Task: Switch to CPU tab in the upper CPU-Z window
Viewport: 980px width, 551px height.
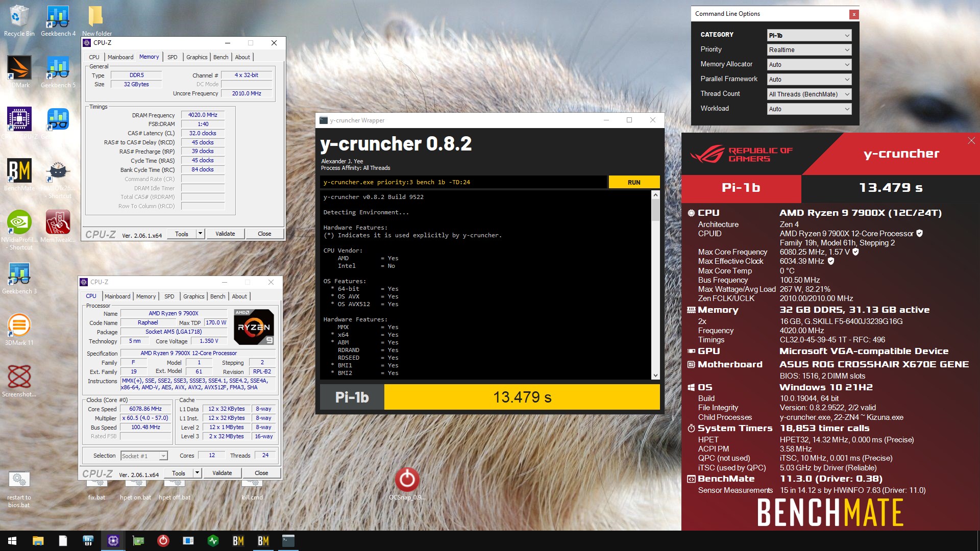Action: pyautogui.click(x=94, y=57)
